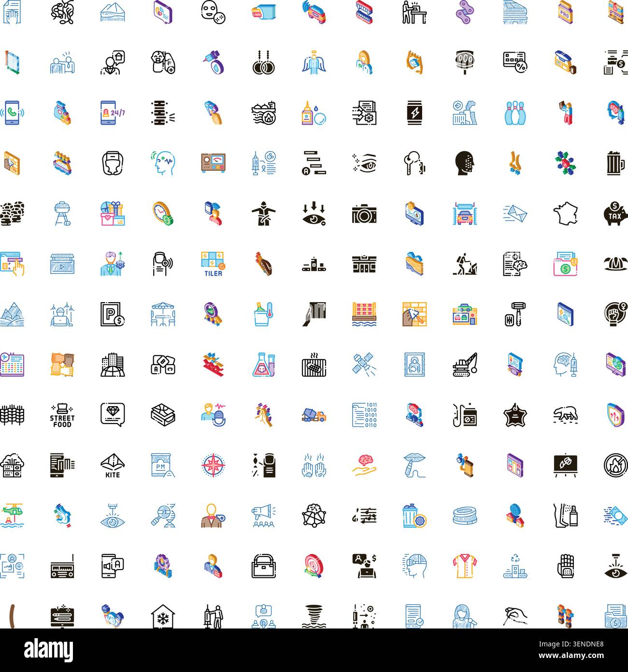Click the 24/7 phone support icon
The image size is (628, 672).
113,113
